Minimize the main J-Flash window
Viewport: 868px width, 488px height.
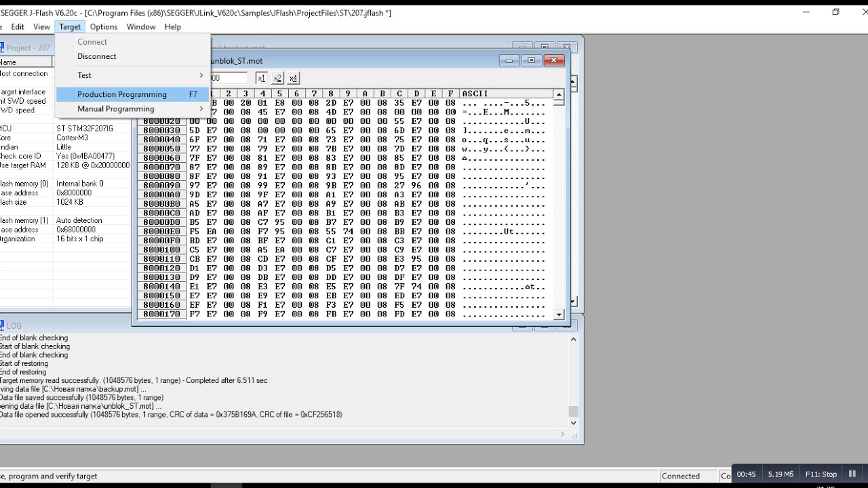tap(806, 12)
